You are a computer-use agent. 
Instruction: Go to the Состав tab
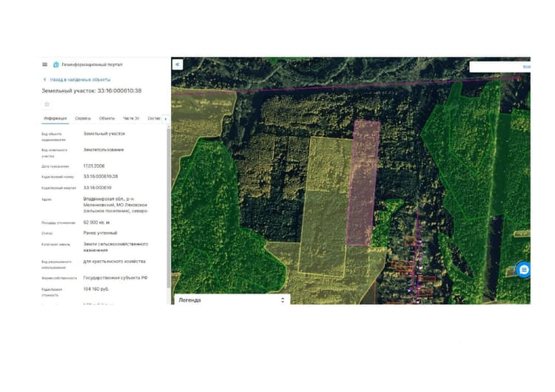point(154,118)
